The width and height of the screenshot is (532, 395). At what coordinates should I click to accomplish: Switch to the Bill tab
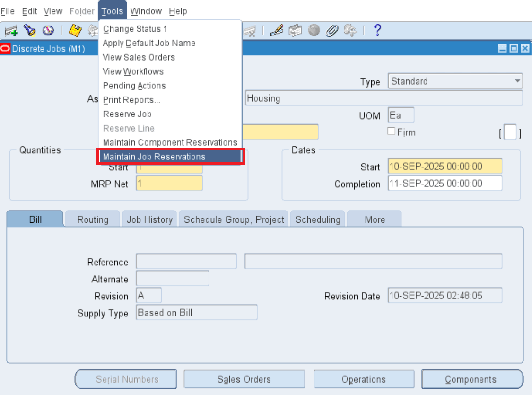[35, 219]
